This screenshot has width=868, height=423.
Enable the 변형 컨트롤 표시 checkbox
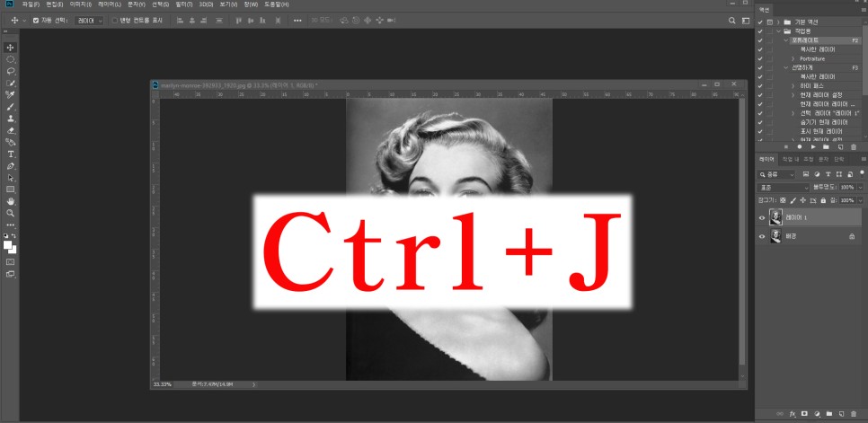click(115, 21)
